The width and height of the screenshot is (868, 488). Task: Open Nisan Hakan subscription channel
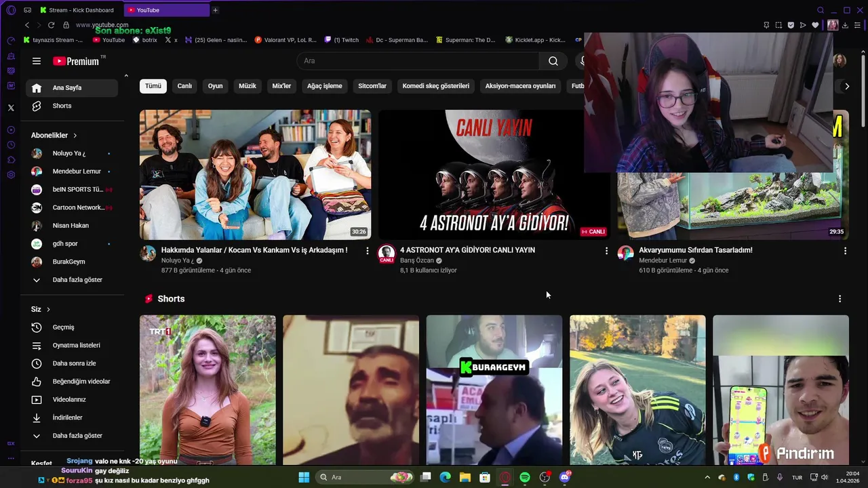[x=72, y=226]
